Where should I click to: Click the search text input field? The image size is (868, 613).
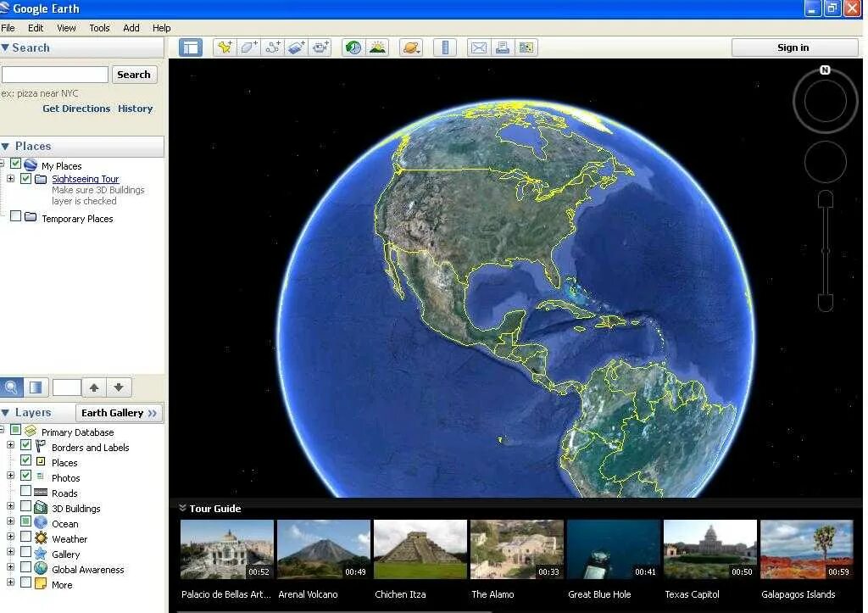55,75
